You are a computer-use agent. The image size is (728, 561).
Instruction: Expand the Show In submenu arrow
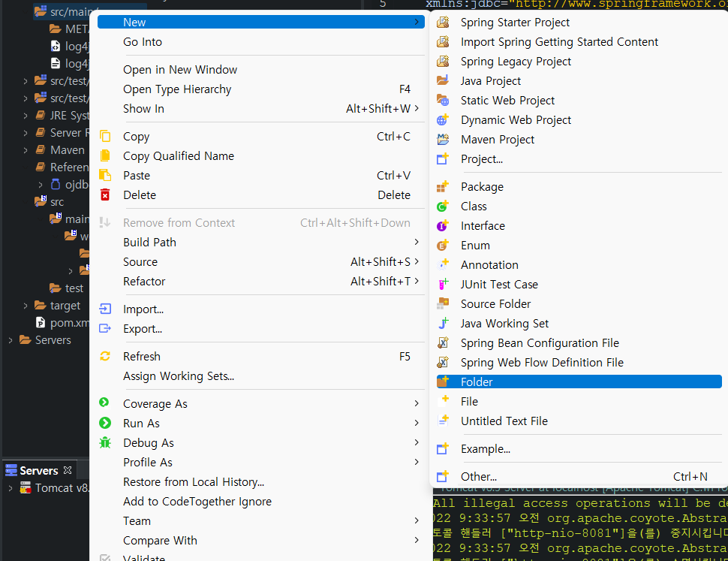pos(417,108)
